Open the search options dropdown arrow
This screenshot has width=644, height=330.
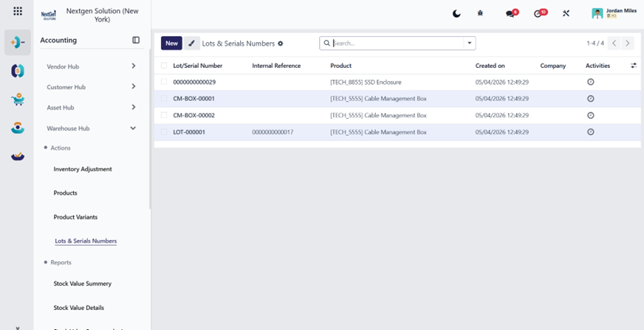coord(470,43)
